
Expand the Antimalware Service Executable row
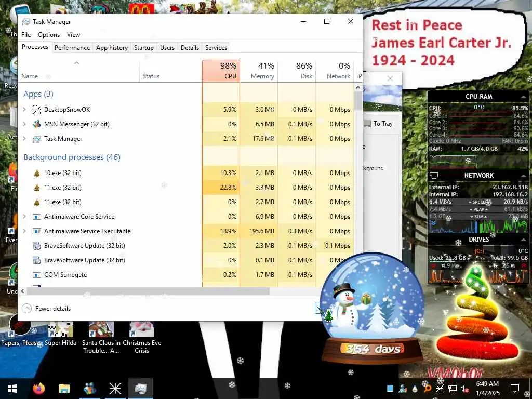(x=24, y=231)
